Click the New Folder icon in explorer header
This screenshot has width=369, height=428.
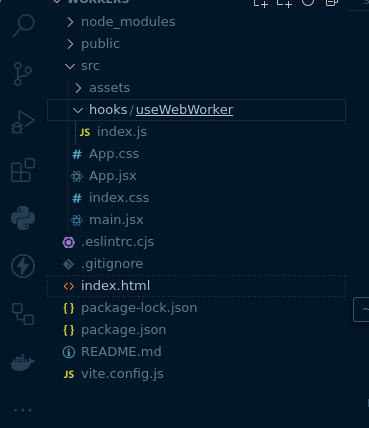(284, 3)
